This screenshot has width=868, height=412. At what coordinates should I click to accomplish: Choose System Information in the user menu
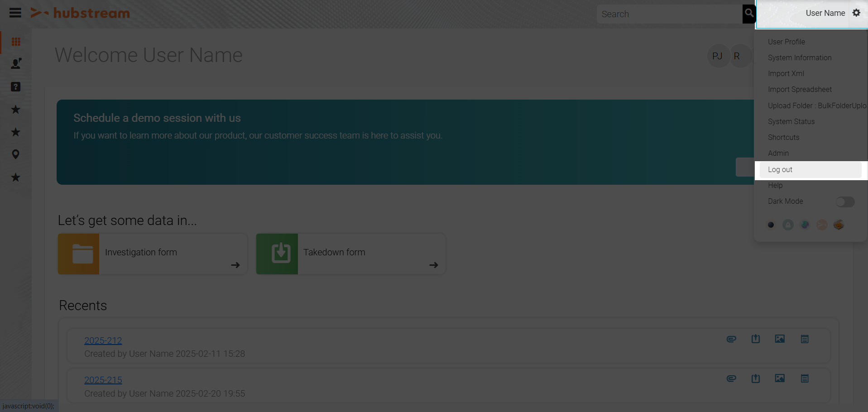(x=800, y=58)
